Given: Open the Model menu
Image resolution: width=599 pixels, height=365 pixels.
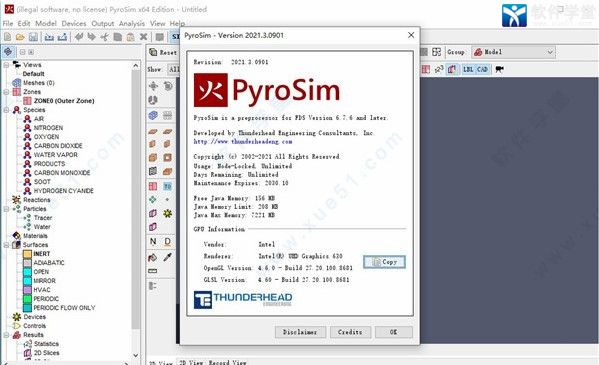Looking at the screenshot, I should pyautogui.click(x=46, y=24).
